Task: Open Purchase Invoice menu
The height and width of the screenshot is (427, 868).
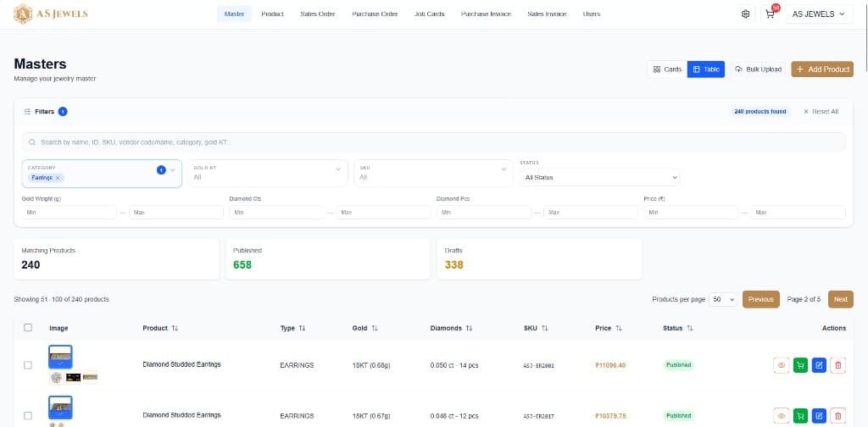Action: (x=486, y=14)
